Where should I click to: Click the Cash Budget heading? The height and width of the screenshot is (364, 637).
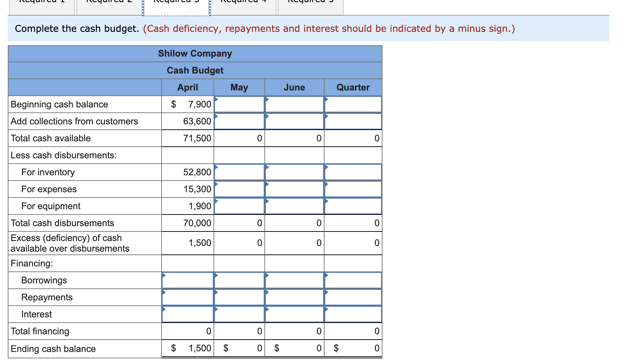coord(195,70)
